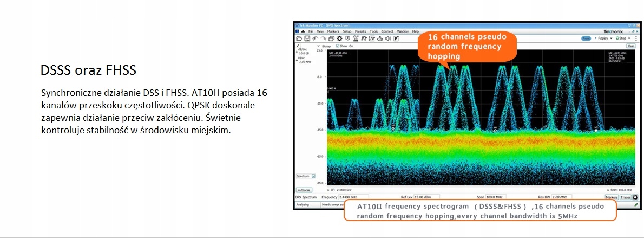
Task: Click the CF: 2.4400 GHz readout
Action: tap(340, 190)
